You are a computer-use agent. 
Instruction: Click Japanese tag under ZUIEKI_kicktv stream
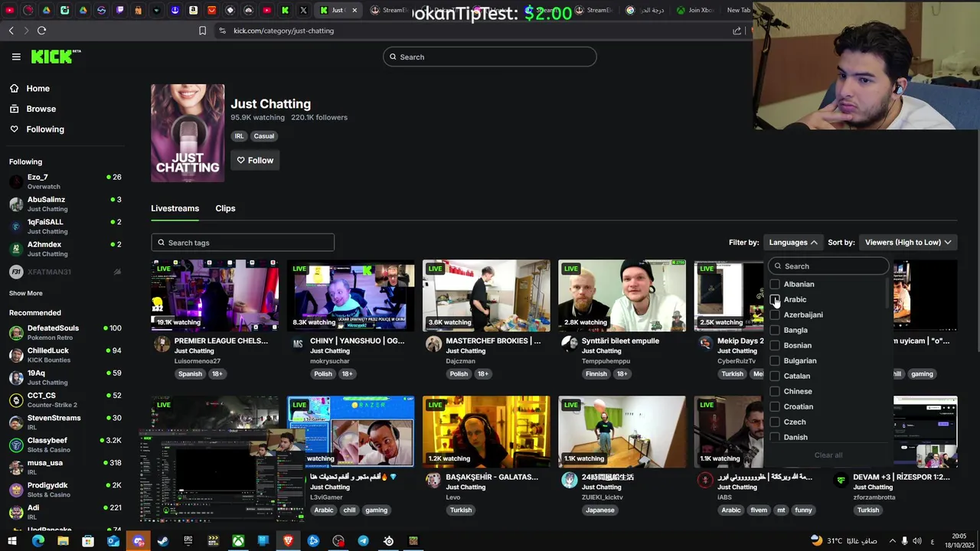[x=599, y=510]
